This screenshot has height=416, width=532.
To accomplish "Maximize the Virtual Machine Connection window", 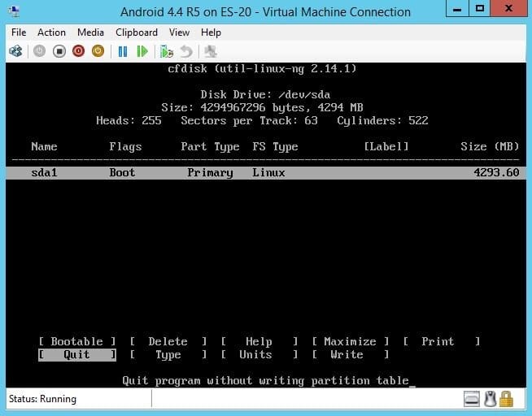I will point(479,9).
